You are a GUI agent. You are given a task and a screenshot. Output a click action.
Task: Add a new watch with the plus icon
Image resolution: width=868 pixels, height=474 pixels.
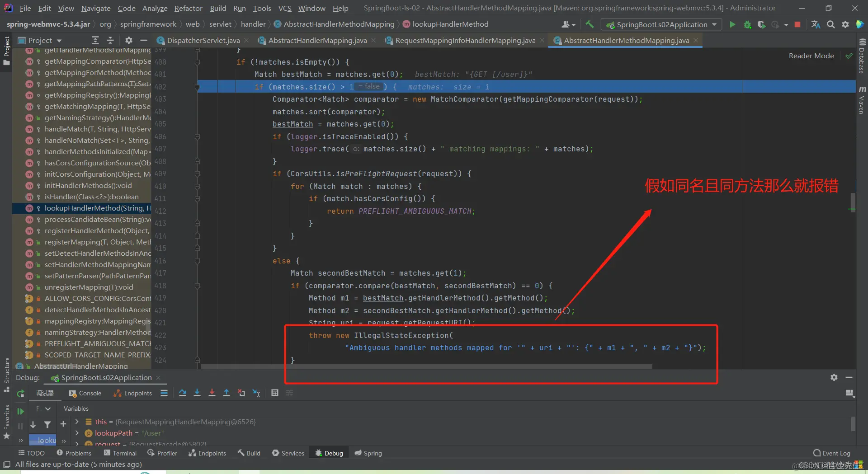click(x=63, y=424)
